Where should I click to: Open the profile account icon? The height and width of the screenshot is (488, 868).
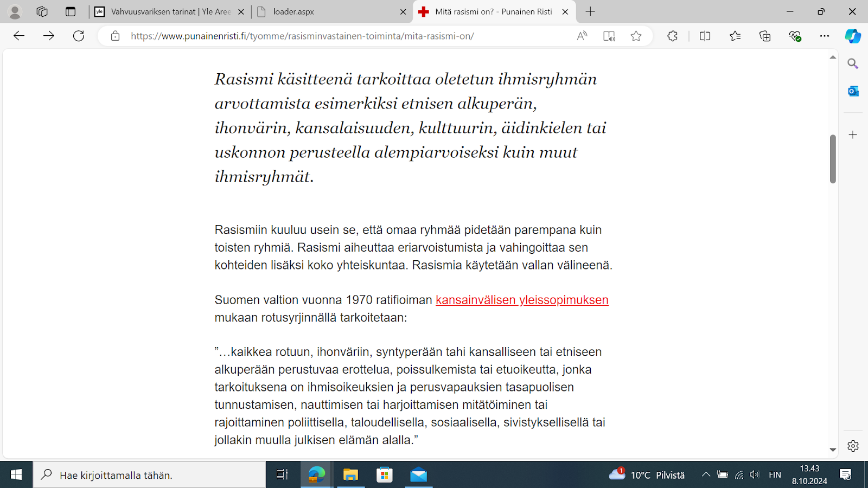pyautogui.click(x=15, y=11)
